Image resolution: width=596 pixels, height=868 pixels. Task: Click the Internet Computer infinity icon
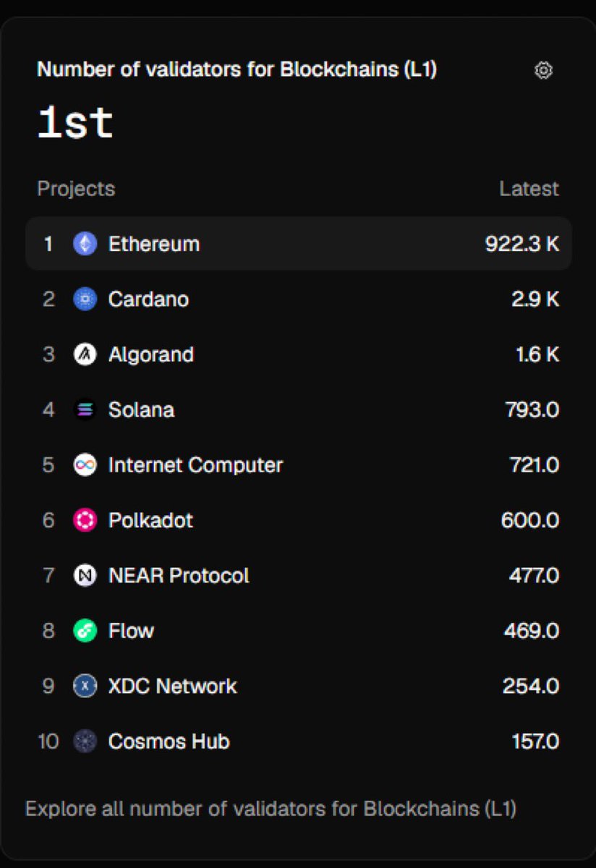(85, 465)
